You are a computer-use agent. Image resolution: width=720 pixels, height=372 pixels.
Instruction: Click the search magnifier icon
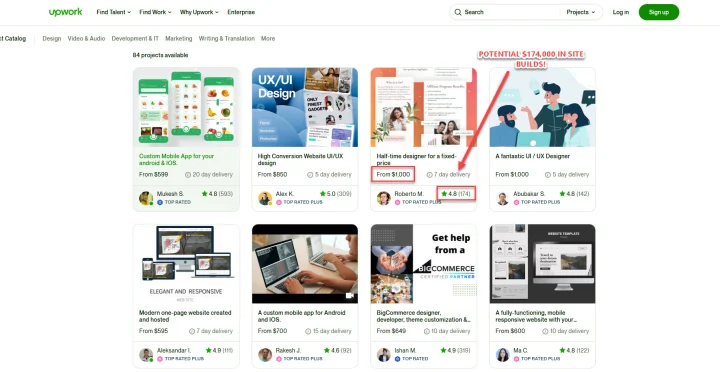click(x=458, y=12)
